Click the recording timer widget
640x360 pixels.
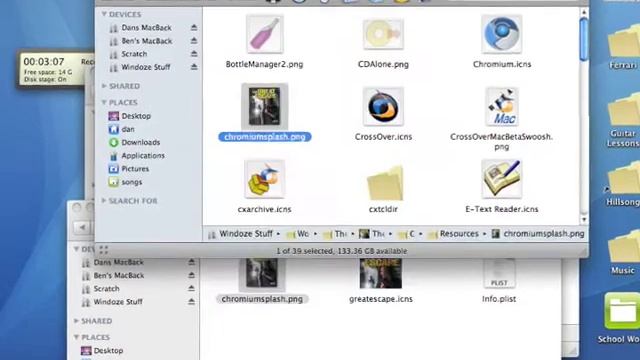[55, 69]
